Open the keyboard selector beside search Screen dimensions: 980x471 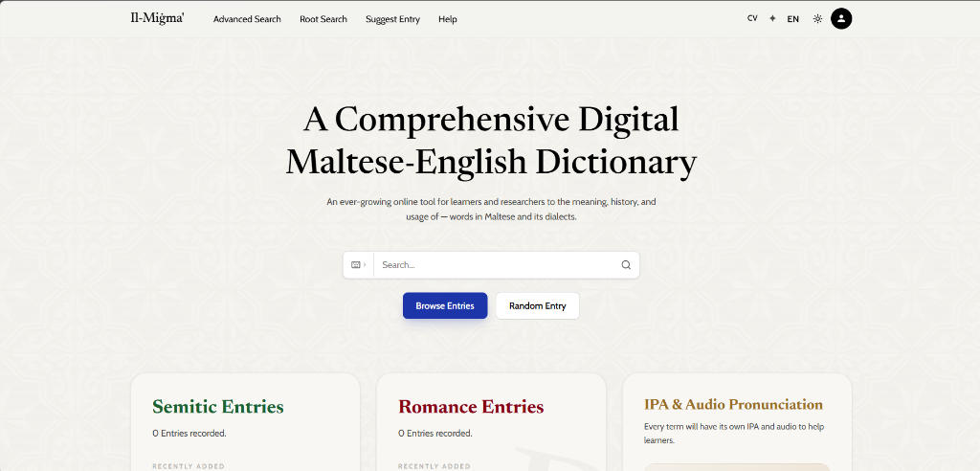(358, 264)
